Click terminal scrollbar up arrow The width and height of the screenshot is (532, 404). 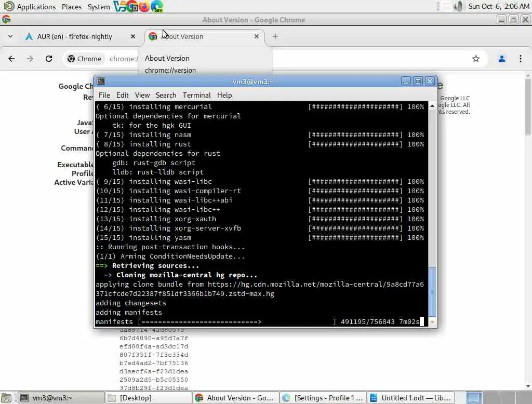coord(432,106)
